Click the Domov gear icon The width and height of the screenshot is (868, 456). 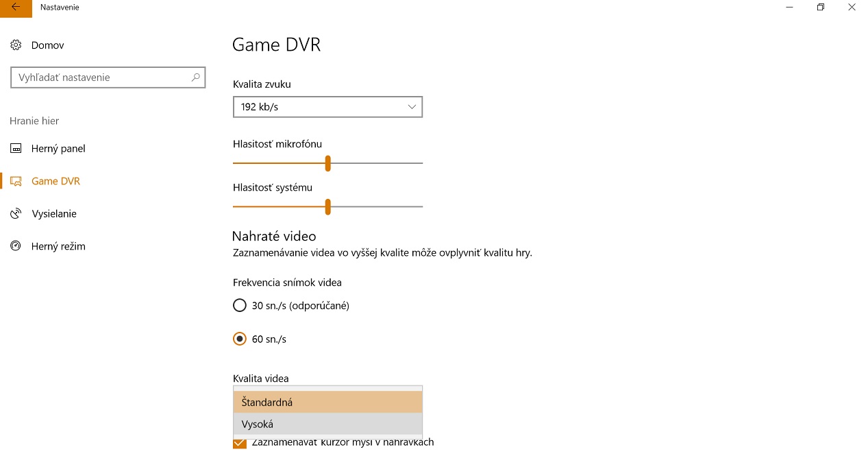click(16, 45)
